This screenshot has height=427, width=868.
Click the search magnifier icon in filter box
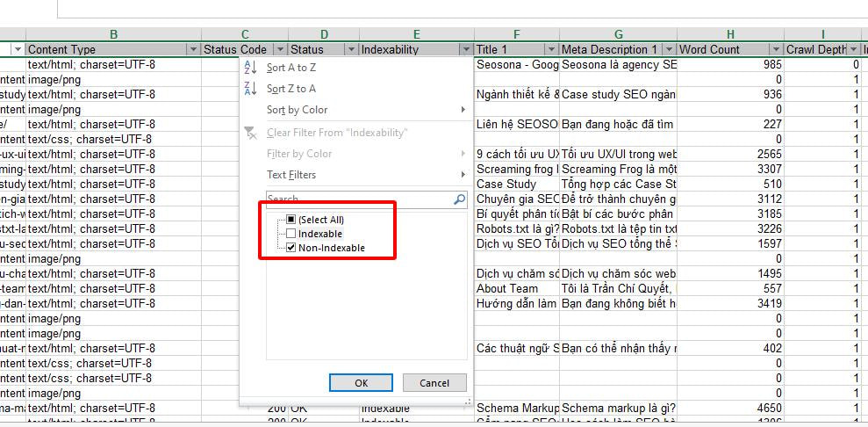click(x=459, y=199)
